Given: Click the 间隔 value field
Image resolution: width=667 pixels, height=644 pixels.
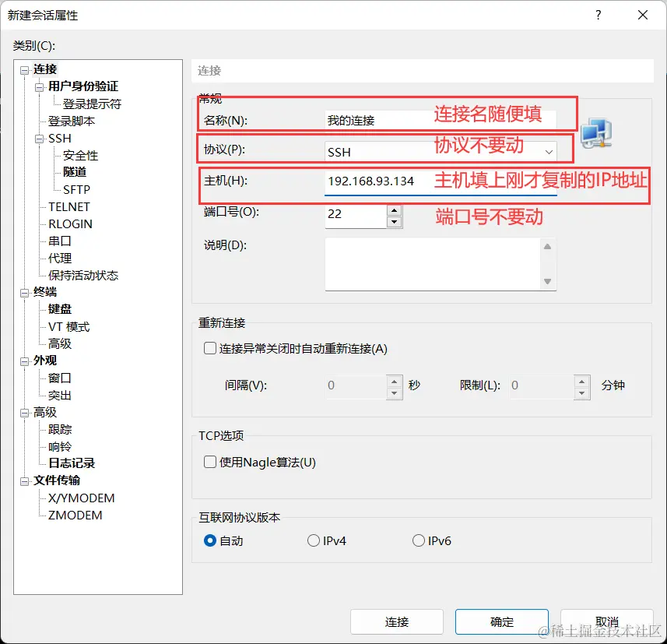Looking at the screenshot, I should click(356, 387).
